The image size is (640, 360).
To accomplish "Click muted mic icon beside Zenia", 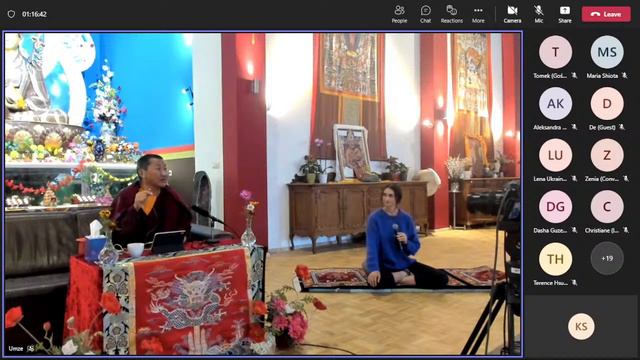I will tap(626, 179).
